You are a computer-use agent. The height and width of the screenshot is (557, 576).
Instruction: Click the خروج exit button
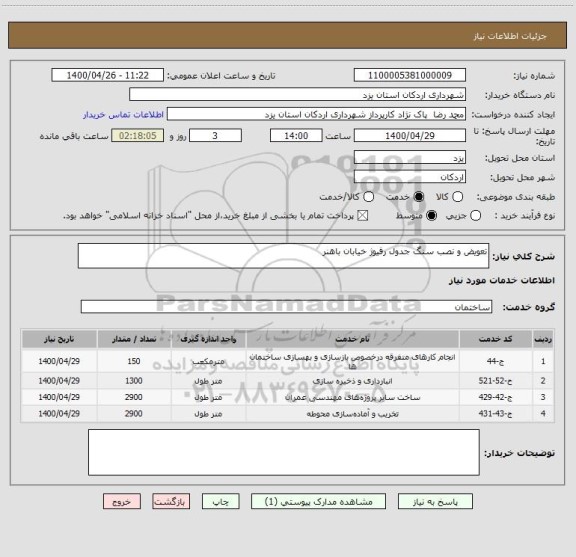pos(122,502)
